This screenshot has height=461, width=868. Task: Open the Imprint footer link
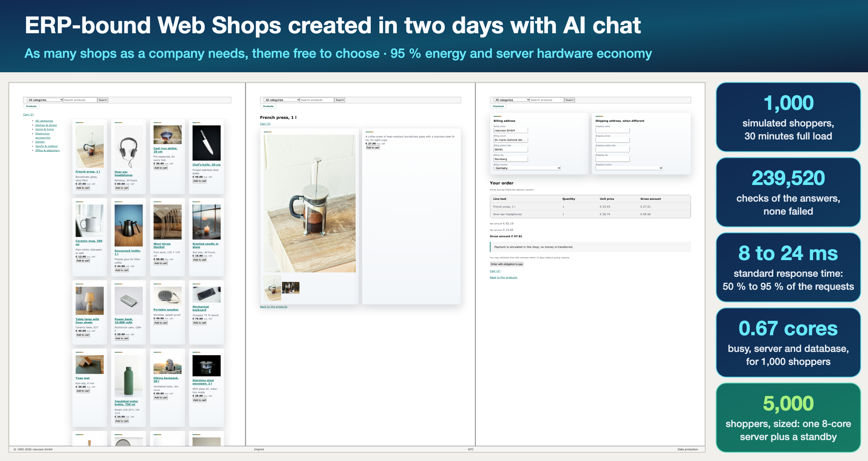(259, 449)
